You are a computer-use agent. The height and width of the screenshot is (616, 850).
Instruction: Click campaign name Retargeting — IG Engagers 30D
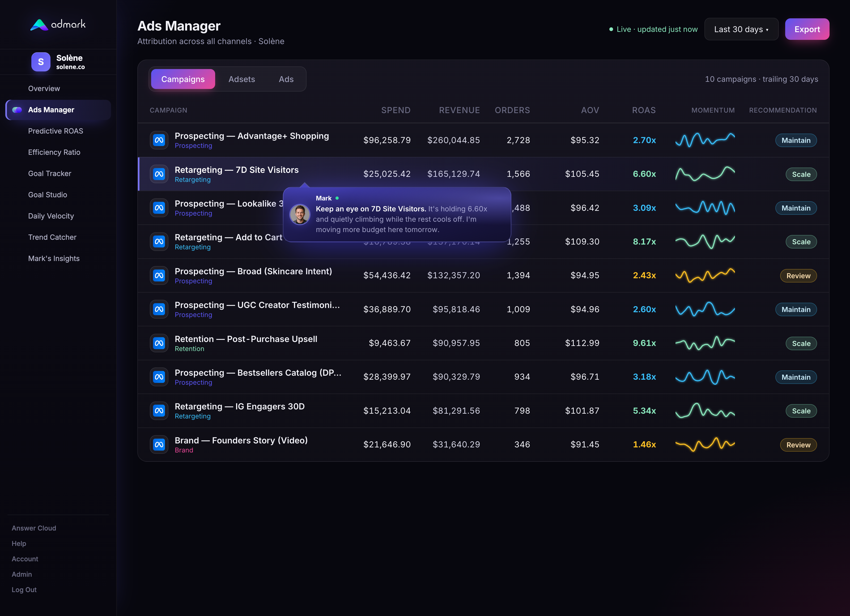click(240, 407)
